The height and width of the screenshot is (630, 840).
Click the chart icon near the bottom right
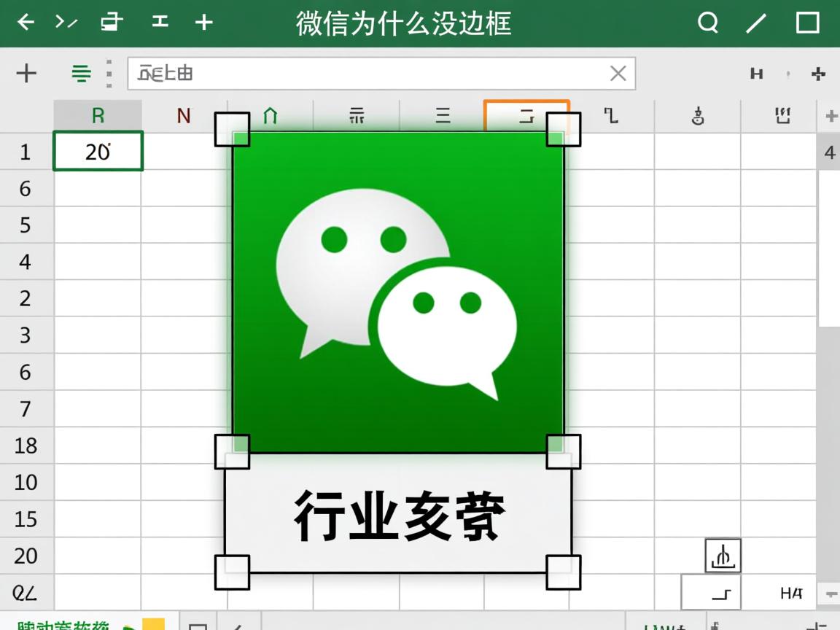(x=724, y=555)
